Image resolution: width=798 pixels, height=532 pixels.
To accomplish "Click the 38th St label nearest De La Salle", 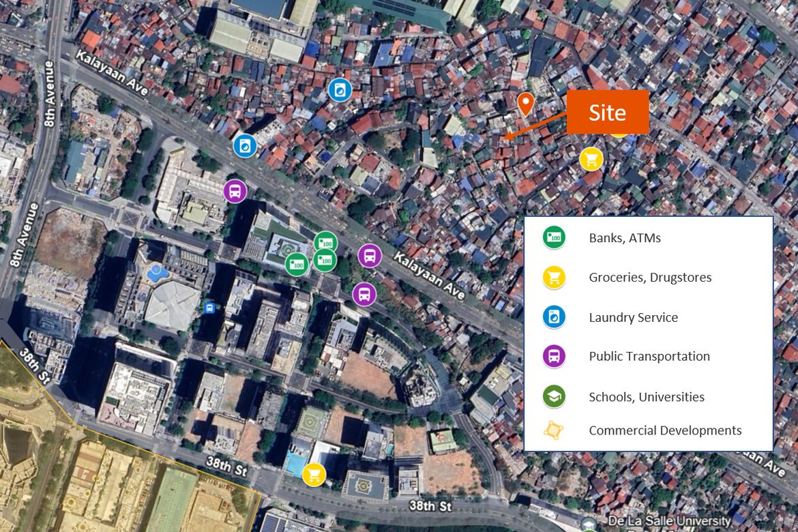I will 430,506.
